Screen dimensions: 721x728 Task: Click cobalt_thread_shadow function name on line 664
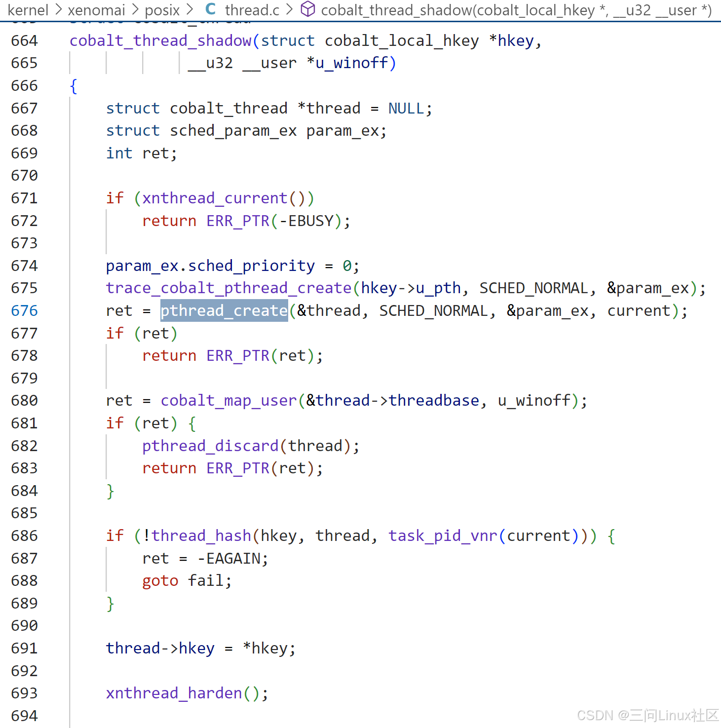tap(160, 40)
